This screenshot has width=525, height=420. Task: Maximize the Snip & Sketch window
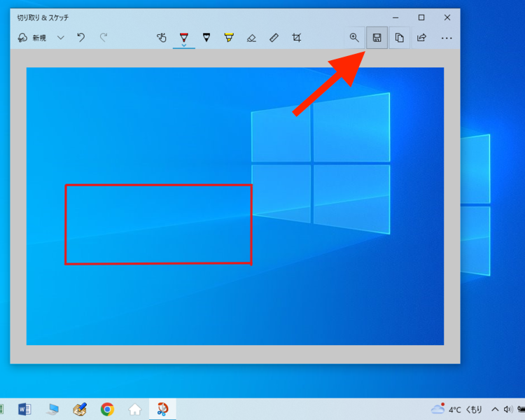tap(421, 17)
